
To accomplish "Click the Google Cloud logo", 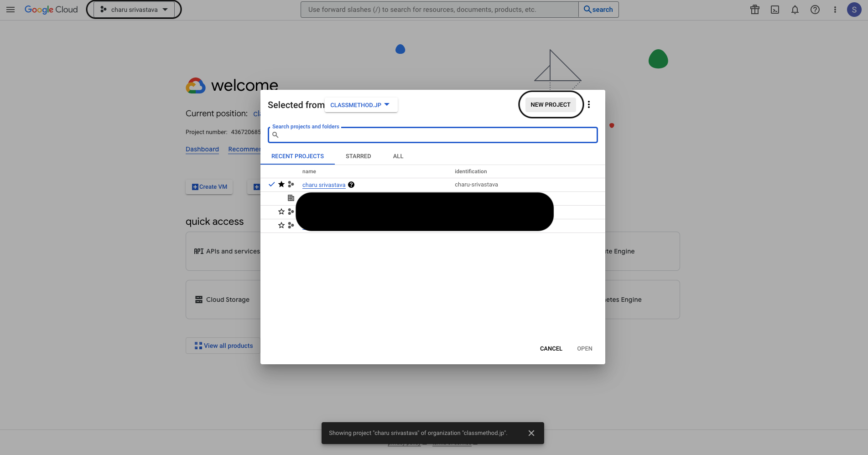I will coord(51,10).
